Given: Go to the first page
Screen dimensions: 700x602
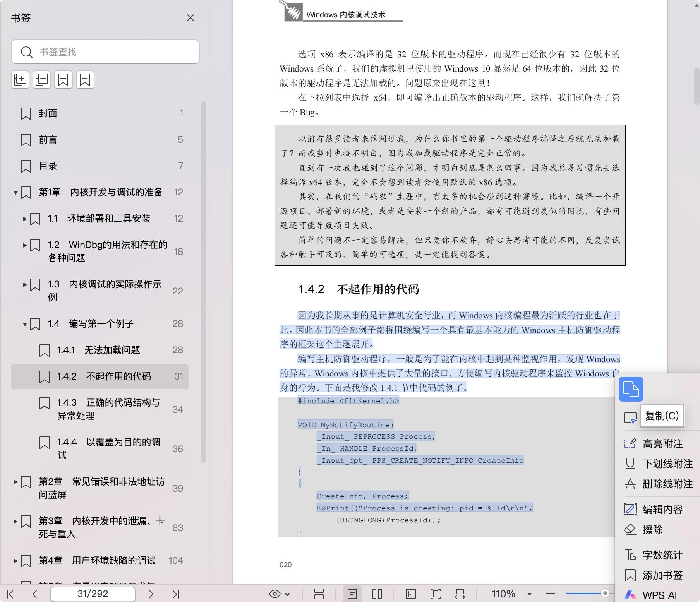Looking at the screenshot, I should coord(10,594).
